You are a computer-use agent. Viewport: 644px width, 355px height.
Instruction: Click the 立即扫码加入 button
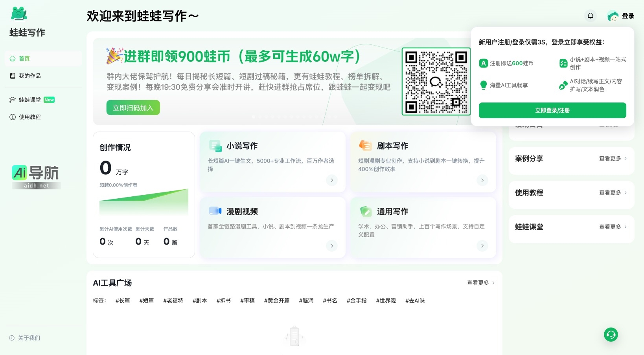pyautogui.click(x=133, y=107)
